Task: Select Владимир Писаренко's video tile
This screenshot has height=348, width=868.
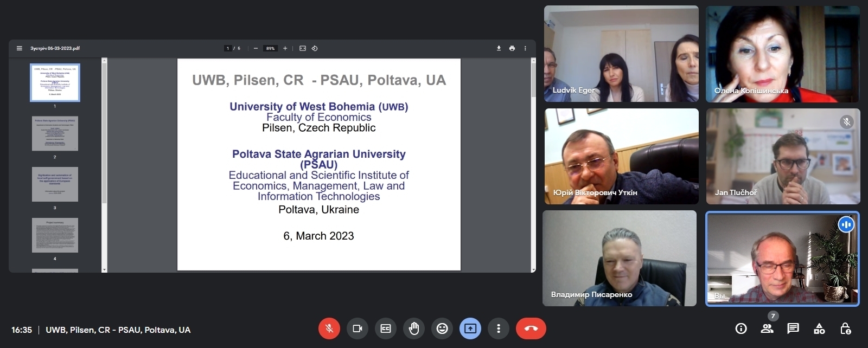Action: pyautogui.click(x=620, y=258)
